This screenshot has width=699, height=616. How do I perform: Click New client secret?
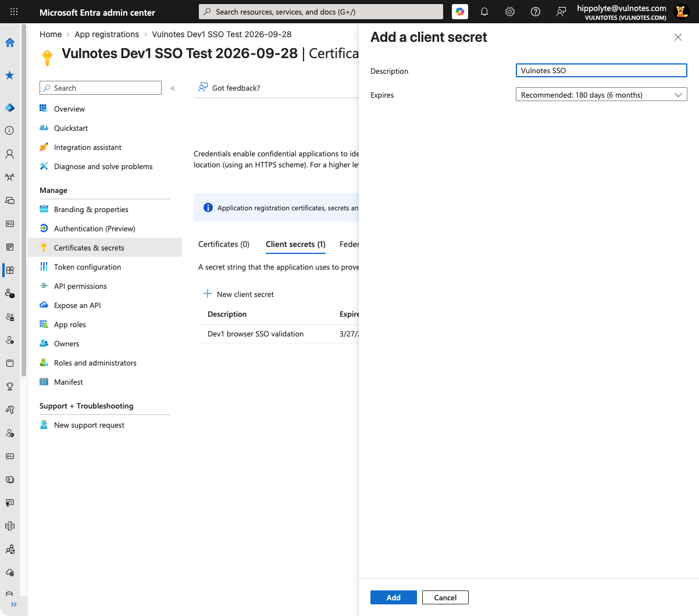point(245,294)
